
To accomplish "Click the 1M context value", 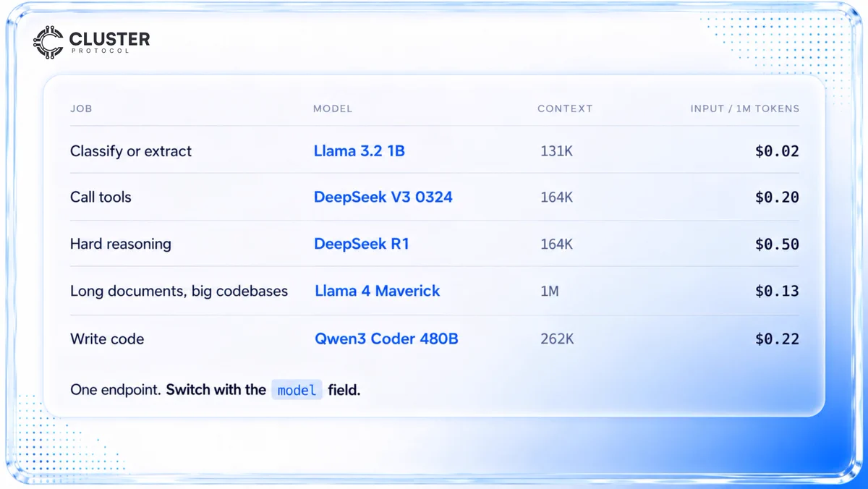I will [550, 292].
